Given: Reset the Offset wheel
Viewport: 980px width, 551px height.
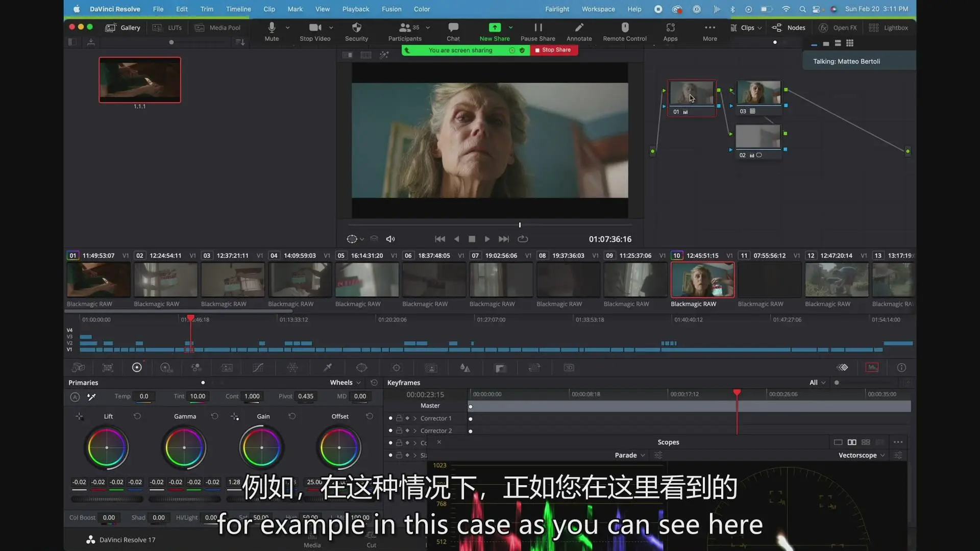Looking at the screenshot, I should 370,416.
